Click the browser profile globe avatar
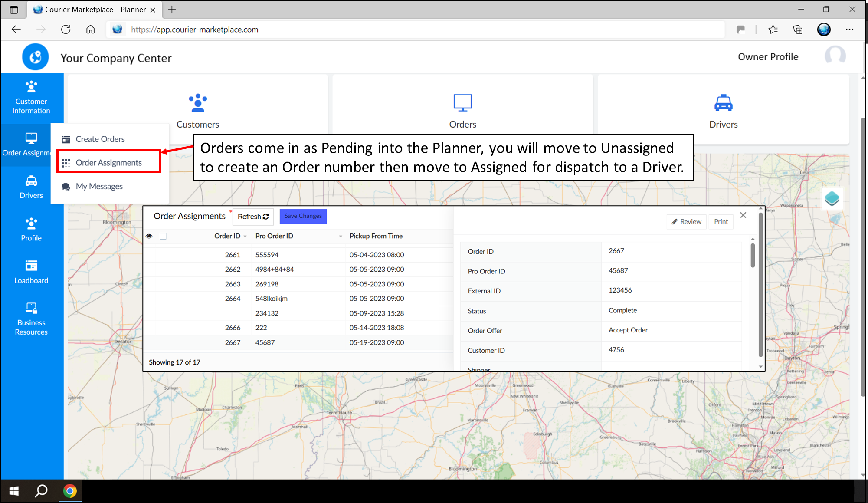This screenshot has height=503, width=868. pyautogui.click(x=824, y=30)
